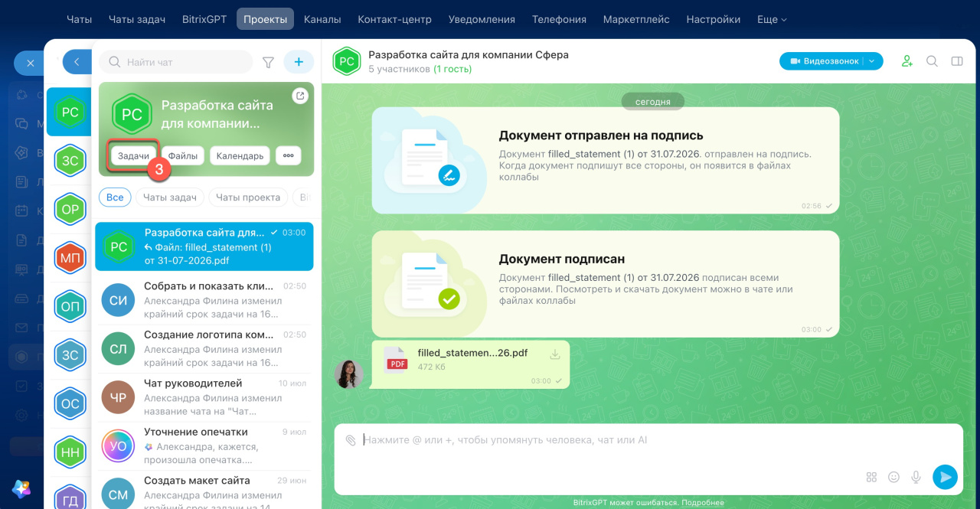Image resolution: width=980 pixels, height=509 pixels.
Task: Select the ОС project avatar in left column
Action: coord(70,403)
